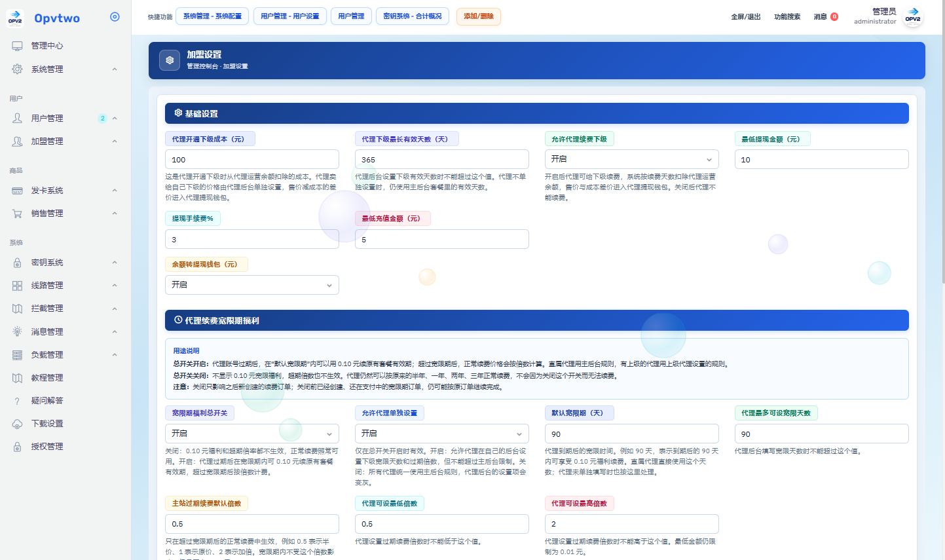Click the administrator avatar icon
Screen dimensions: 945x560
(913, 16)
